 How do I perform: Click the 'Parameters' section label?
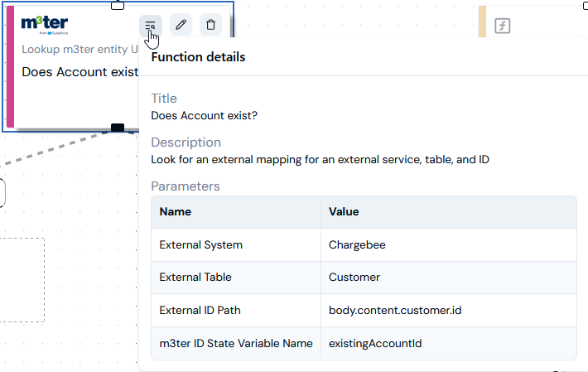click(186, 186)
